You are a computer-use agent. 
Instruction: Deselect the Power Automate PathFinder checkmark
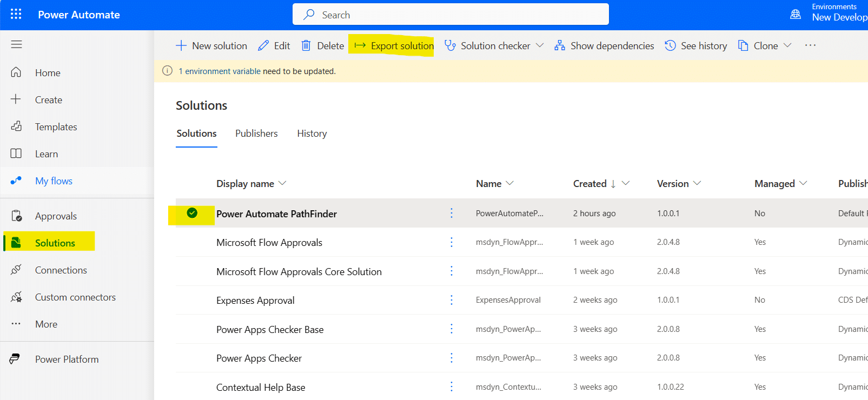pyautogui.click(x=192, y=213)
